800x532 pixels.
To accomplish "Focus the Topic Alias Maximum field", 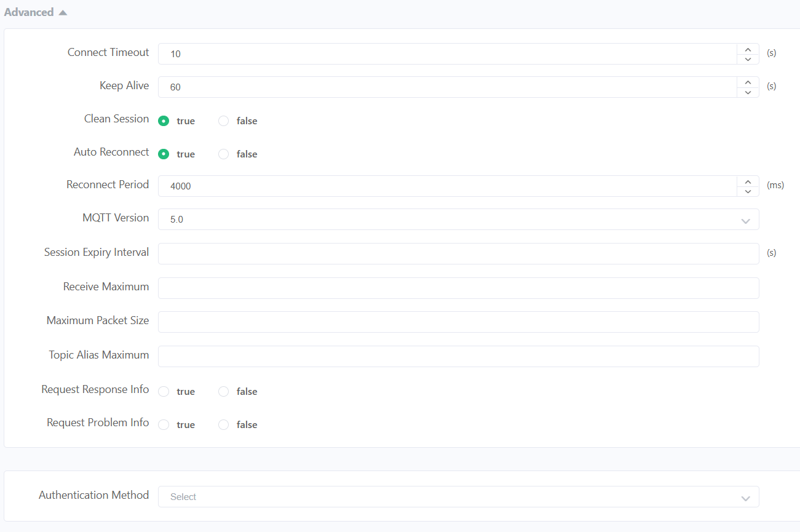I will [x=458, y=357].
